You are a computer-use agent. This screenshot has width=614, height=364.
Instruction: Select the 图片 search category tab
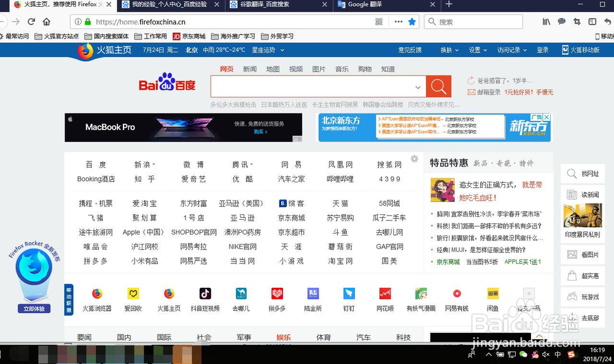tap(319, 69)
